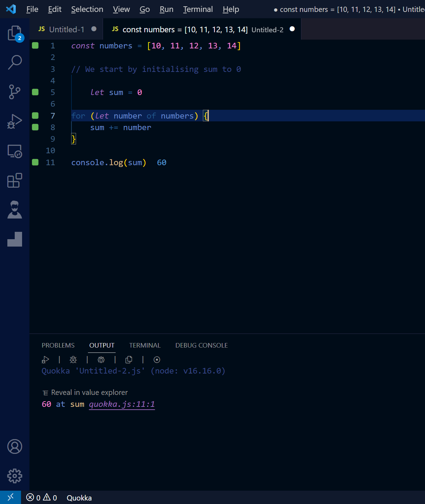Click the Quokka run icon in output toolbar
This screenshot has width=425, height=504.
pyautogui.click(x=46, y=359)
